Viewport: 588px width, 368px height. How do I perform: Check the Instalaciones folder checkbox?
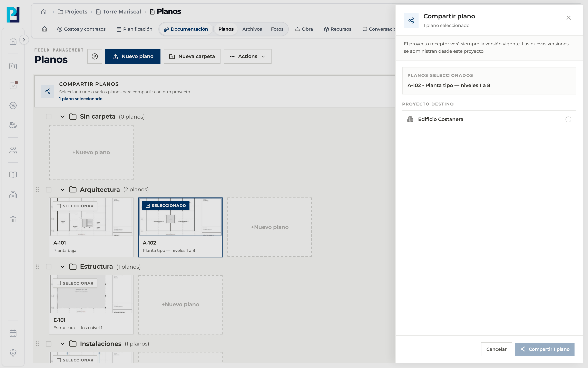pos(49,344)
